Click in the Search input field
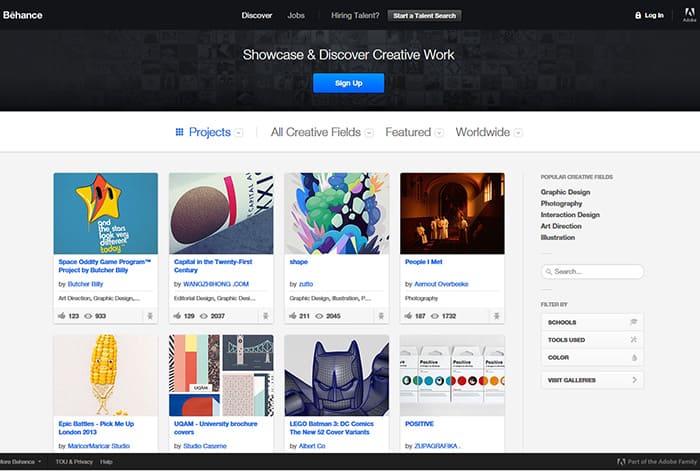Screen dimensions: 700x471 [592, 271]
